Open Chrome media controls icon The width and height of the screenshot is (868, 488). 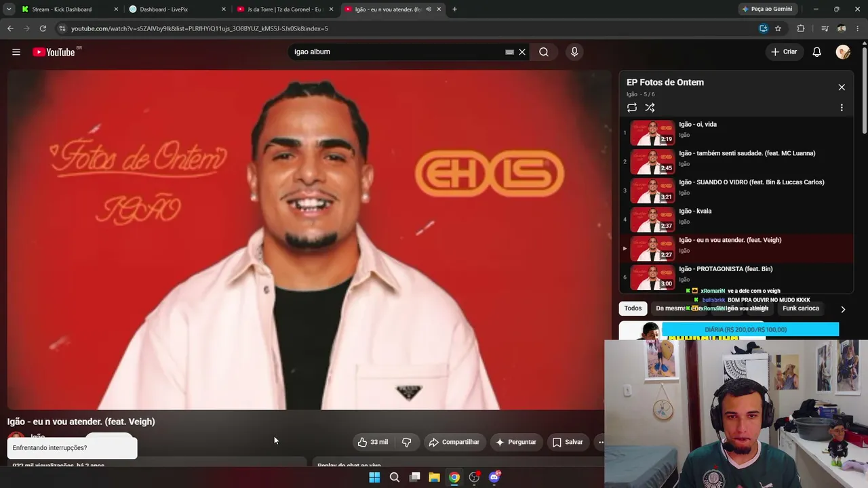tap(825, 28)
